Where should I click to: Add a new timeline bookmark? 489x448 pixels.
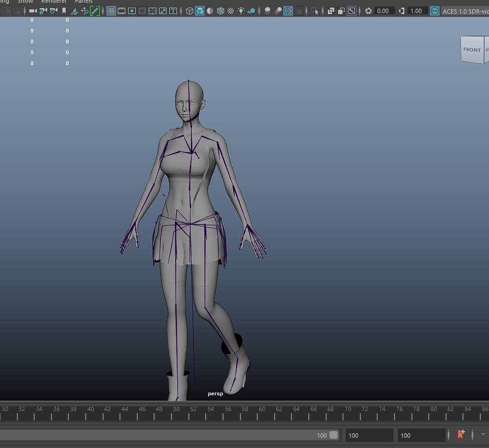pos(461,434)
